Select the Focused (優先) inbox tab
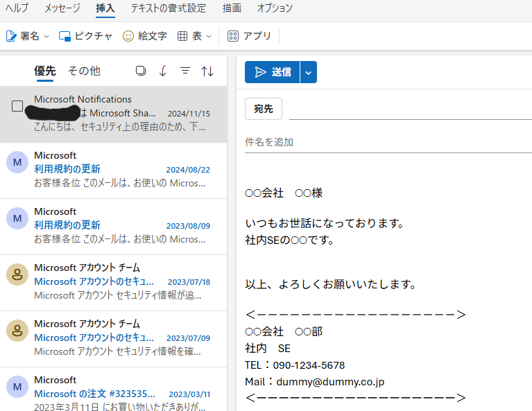Image resolution: width=532 pixels, height=411 pixels. tap(44, 71)
